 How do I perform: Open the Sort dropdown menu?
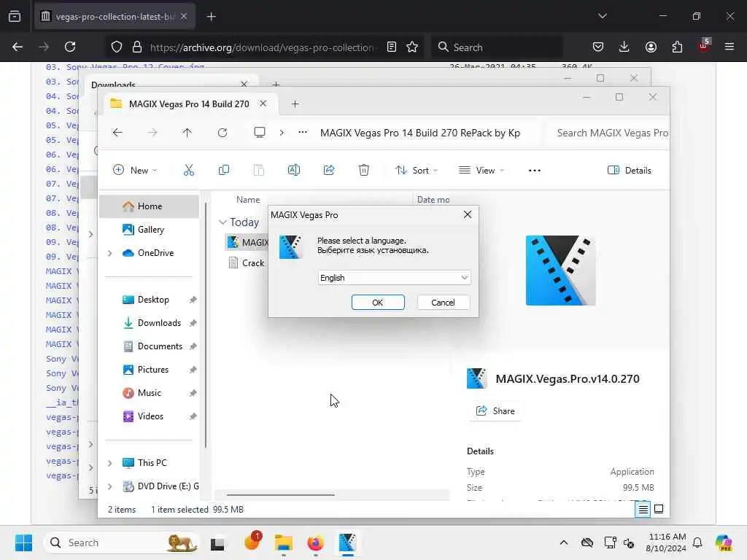(x=416, y=170)
